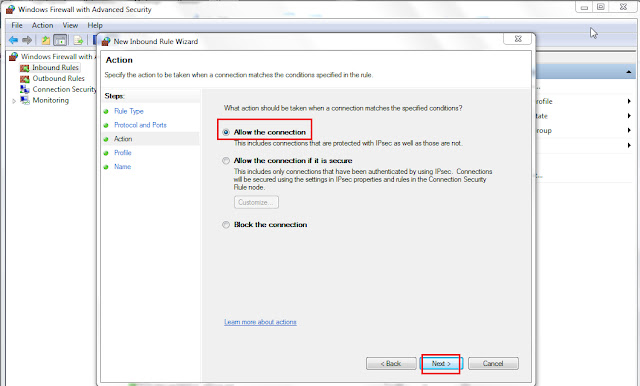Image resolution: width=640 pixels, height=386 pixels.
Task: Open the View menu
Action: tap(70, 25)
